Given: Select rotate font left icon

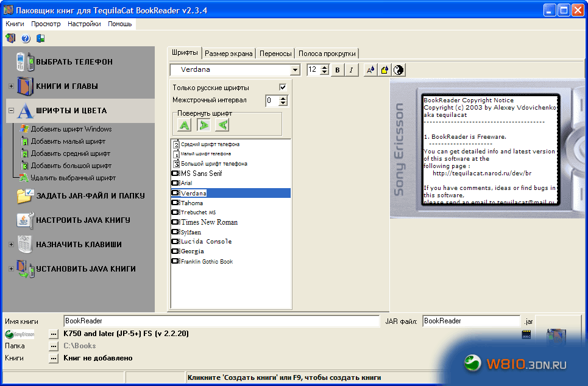Looking at the screenshot, I should pos(222,125).
